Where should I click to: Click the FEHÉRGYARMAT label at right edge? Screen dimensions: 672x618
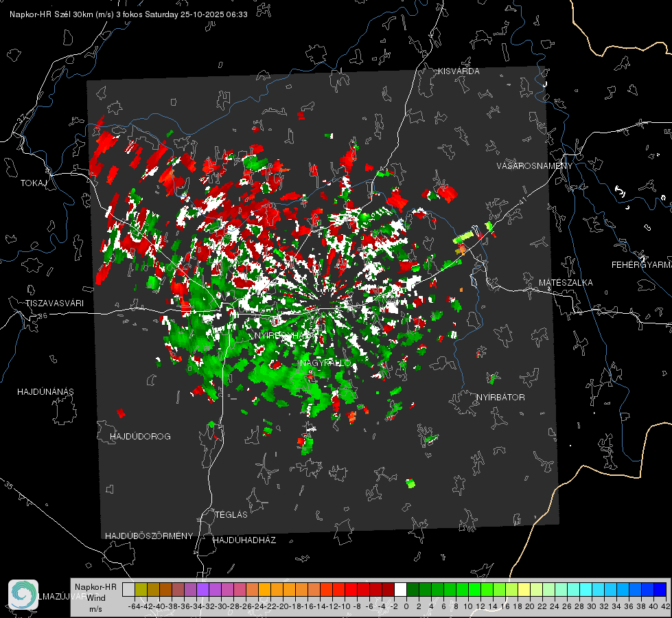point(641,265)
